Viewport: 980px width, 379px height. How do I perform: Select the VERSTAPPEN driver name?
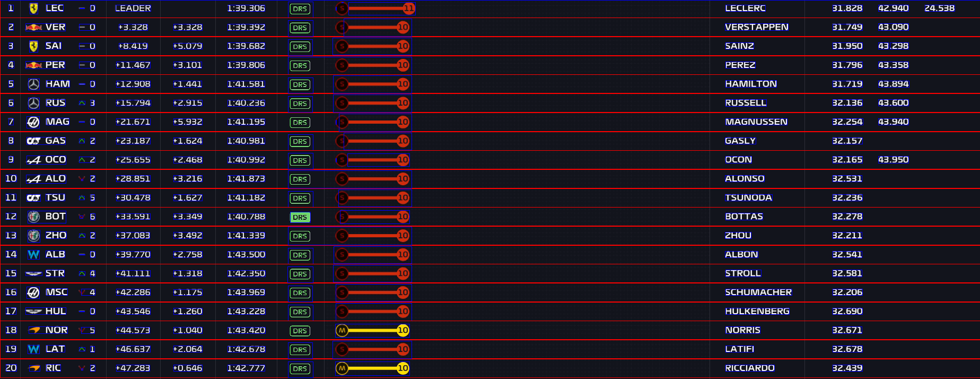(x=757, y=27)
